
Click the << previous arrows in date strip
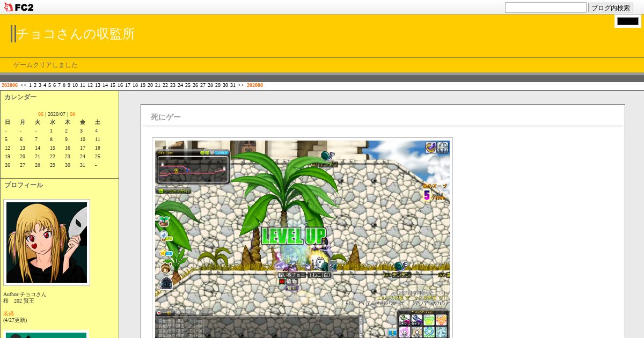[x=24, y=85]
